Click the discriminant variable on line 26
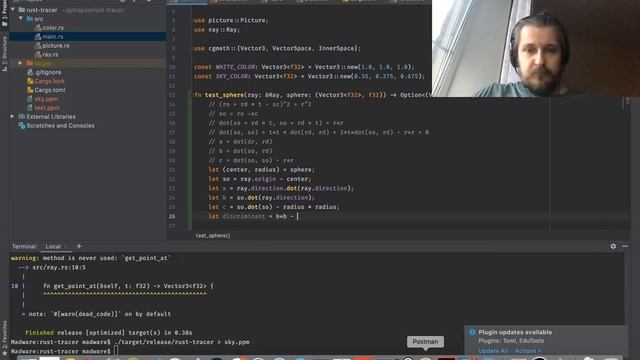This screenshot has height=360, width=640. click(244, 216)
